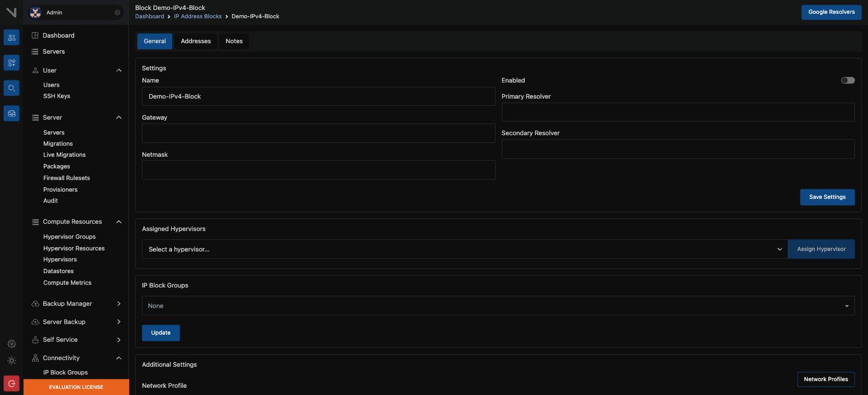Follow the IP Address Blocks breadcrumb link

[198, 17]
